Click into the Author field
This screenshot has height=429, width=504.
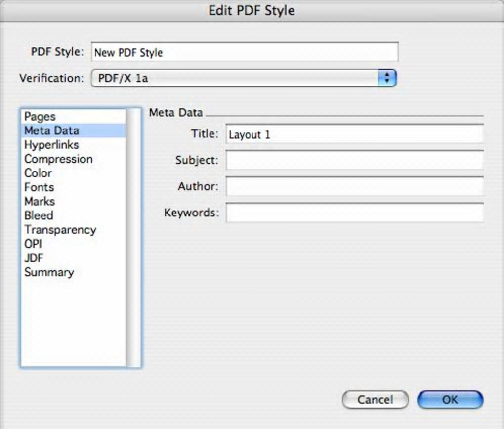point(354,186)
